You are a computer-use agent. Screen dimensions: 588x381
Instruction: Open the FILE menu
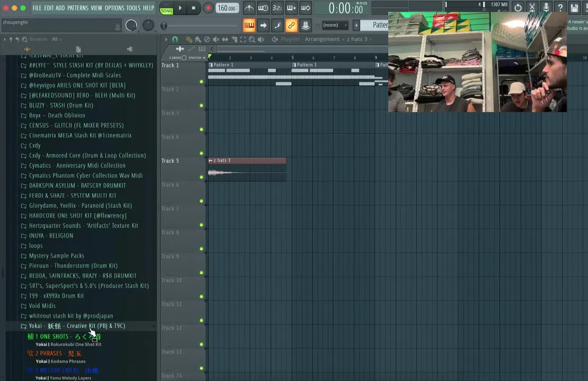37,7
